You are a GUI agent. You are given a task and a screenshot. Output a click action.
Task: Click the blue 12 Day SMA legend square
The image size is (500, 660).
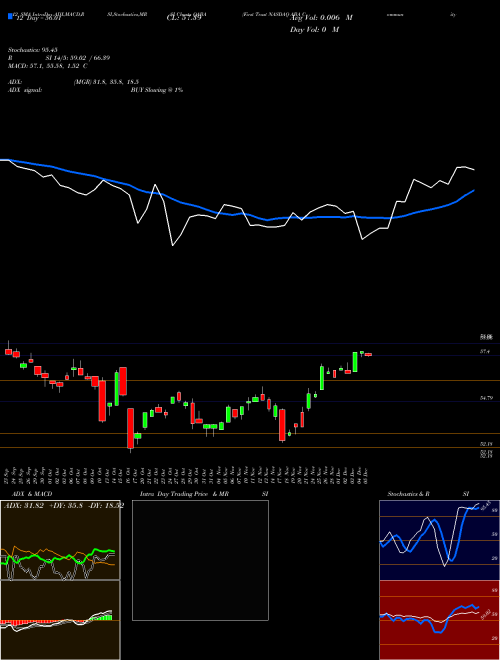pos(11,16)
